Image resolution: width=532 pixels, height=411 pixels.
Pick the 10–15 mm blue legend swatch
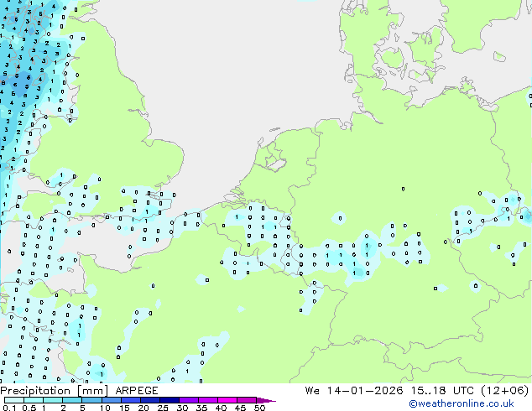112,400
